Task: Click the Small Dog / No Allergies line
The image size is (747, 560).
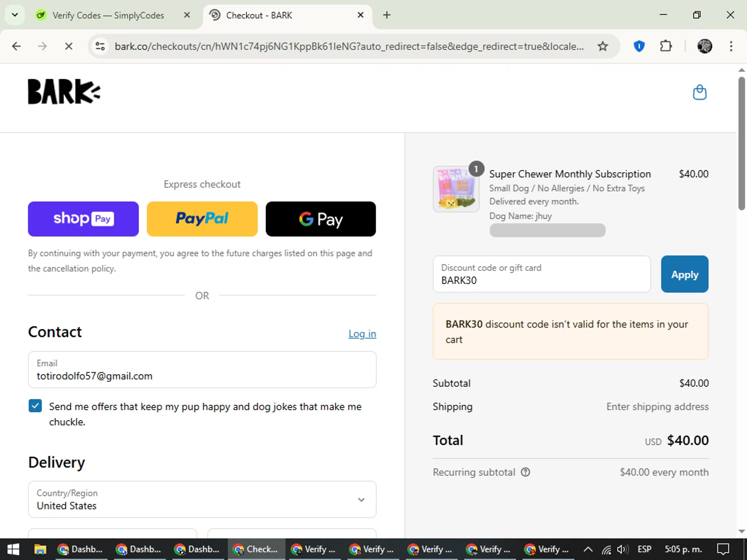Action: coord(567,188)
